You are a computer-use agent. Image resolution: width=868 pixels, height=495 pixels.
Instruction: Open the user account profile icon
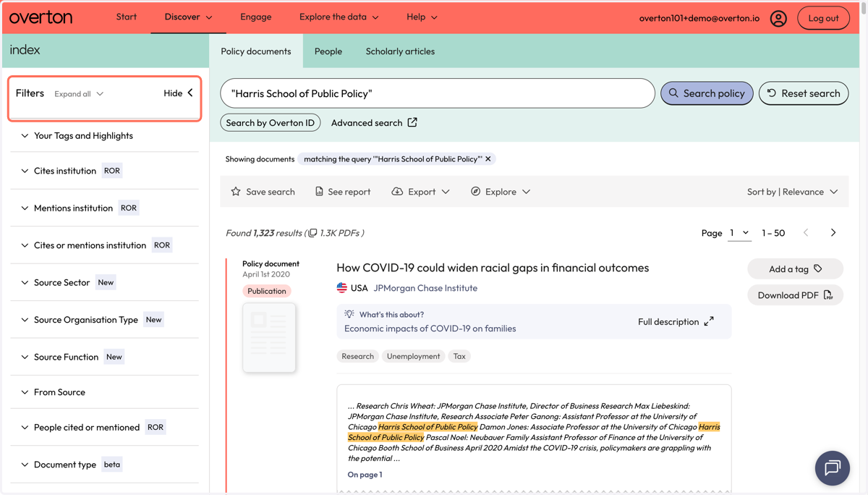[778, 18]
